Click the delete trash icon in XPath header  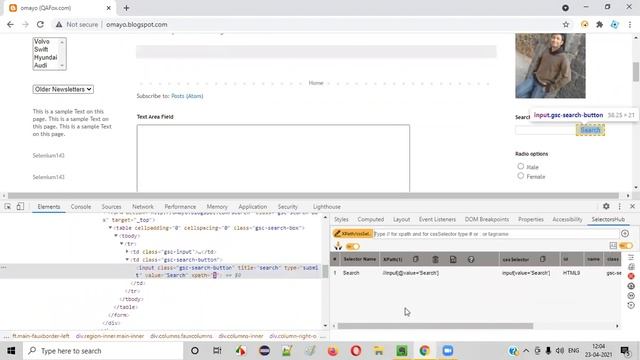pos(435,259)
